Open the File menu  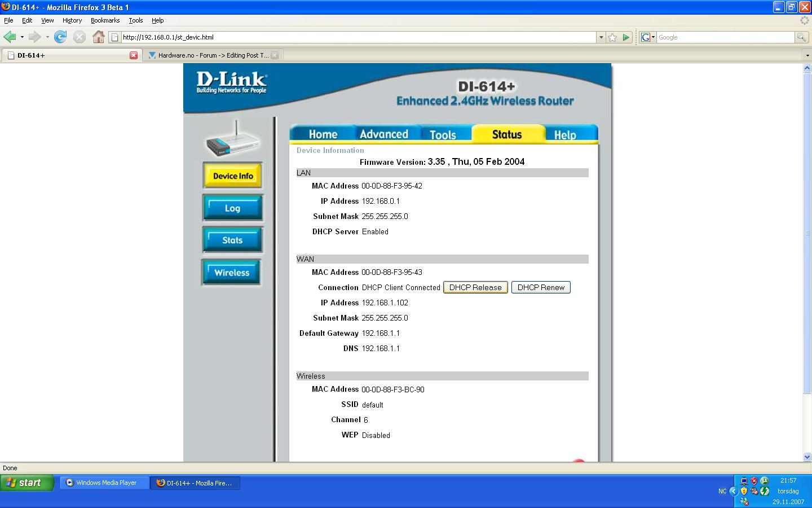click(x=8, y=20)
